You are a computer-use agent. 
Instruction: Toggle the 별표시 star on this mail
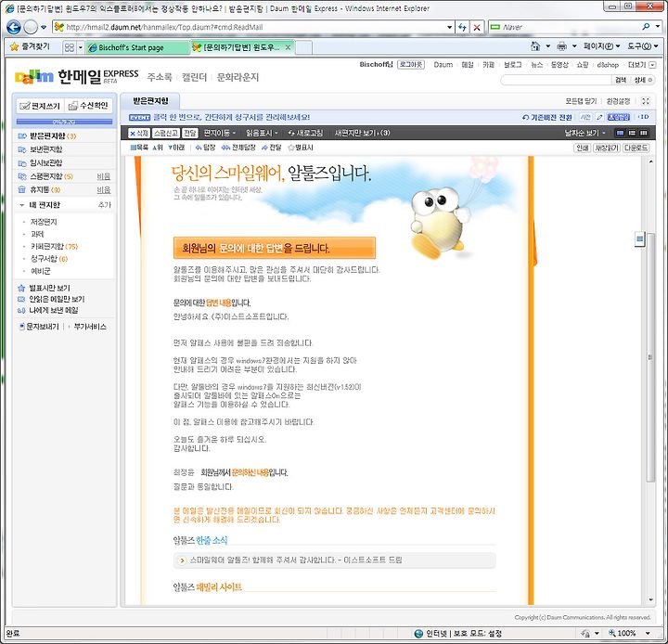tap(301, 148)
